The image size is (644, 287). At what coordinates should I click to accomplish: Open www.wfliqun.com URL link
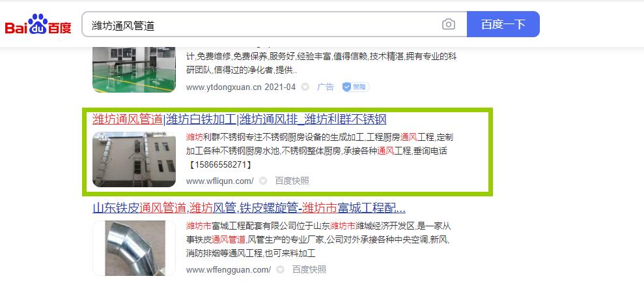[x=219, y=181]
